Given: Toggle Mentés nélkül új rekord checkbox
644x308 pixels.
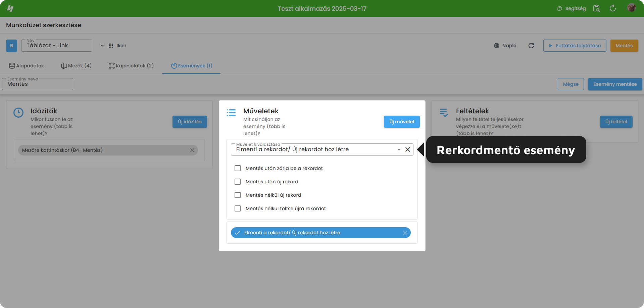Looking at the screenshot, I should pos(238,195).
